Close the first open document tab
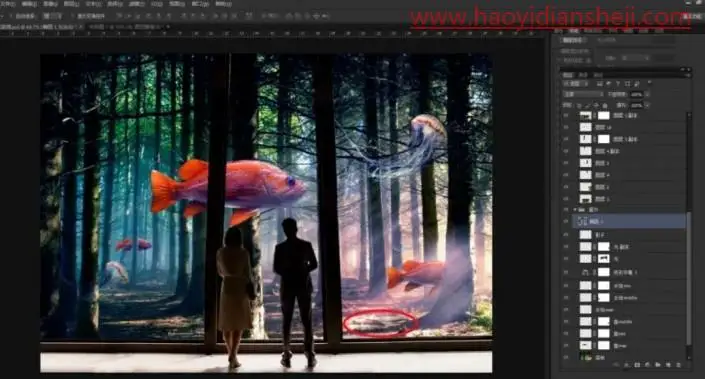 81,27
